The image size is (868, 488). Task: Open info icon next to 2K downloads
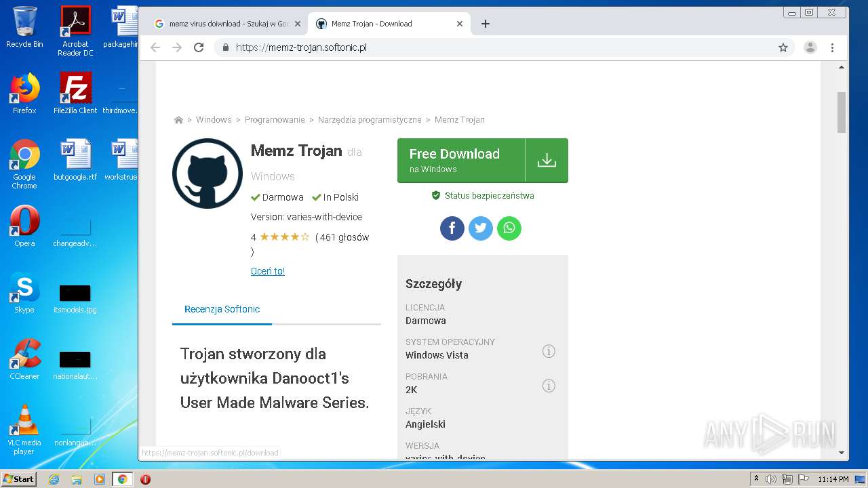pyautogui.click(x=549, y=386)
